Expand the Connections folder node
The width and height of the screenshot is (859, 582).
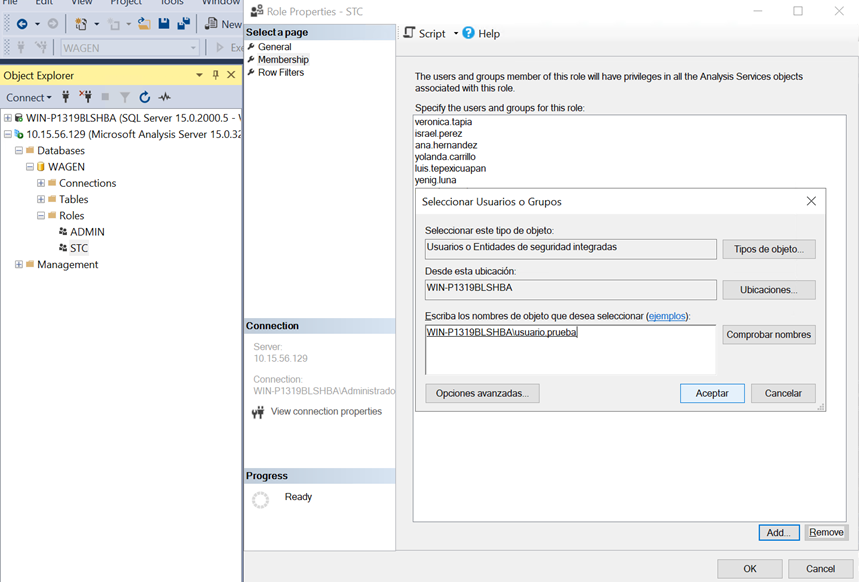(x=41, y=183)
